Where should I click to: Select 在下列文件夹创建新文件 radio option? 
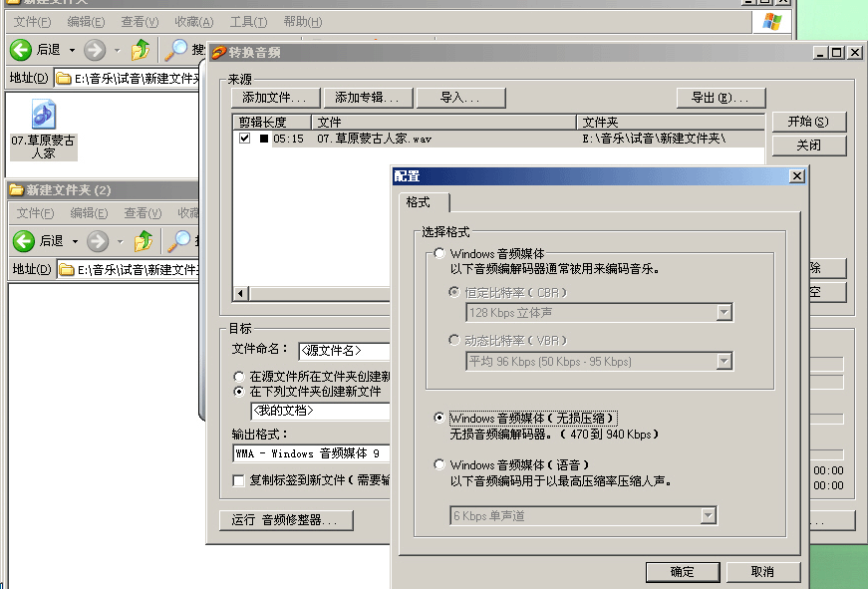pyautogui.click(x=239, y=392)
